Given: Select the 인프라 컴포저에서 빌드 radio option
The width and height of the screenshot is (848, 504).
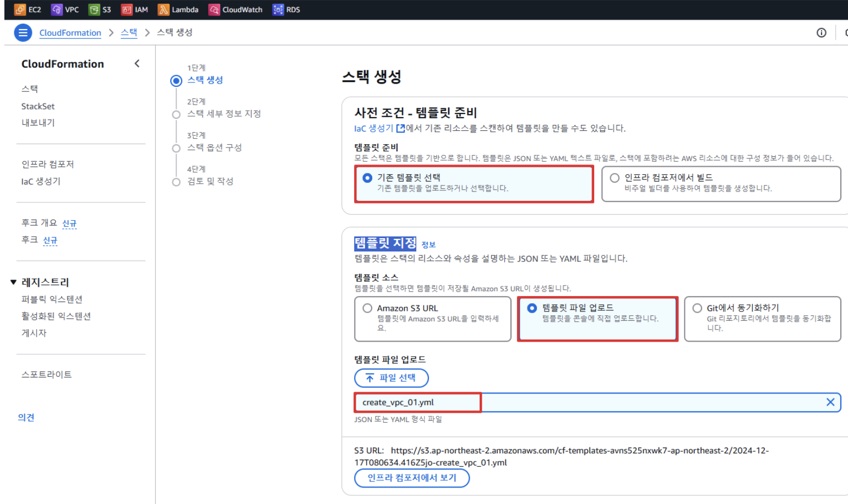Looking at the screenshot, I should pyautogui.click(x=615, y=178).
